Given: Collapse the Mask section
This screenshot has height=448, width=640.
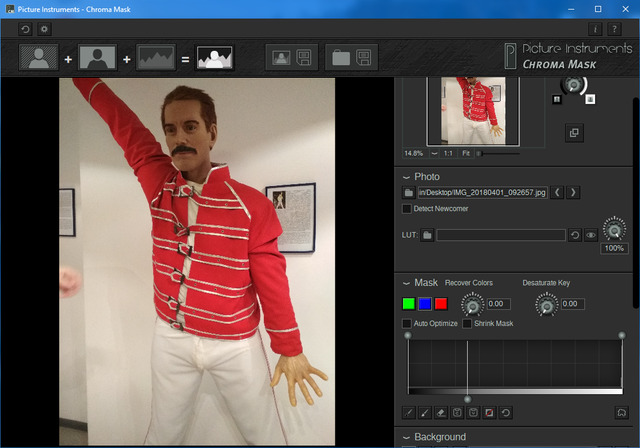Looking at the screenshot, I should coord(406,283).
